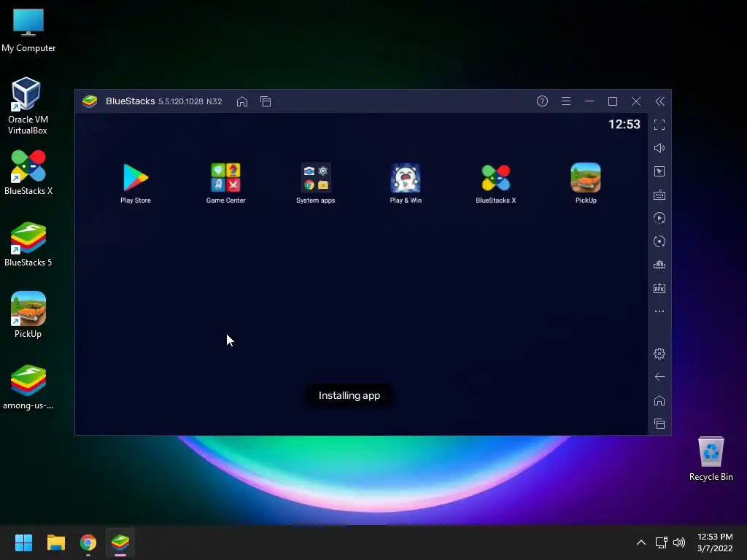Expand more sidebar tools with three dots
The height and width of the screenshot is (560, 747).
point(659,311)
